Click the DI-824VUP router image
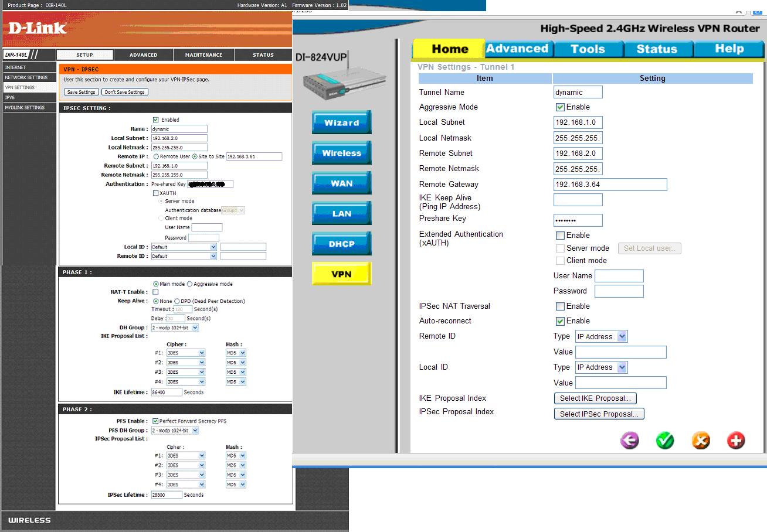The height and width of the screenshot is (532, 767). pyautogui.click(x=328, y=81)
